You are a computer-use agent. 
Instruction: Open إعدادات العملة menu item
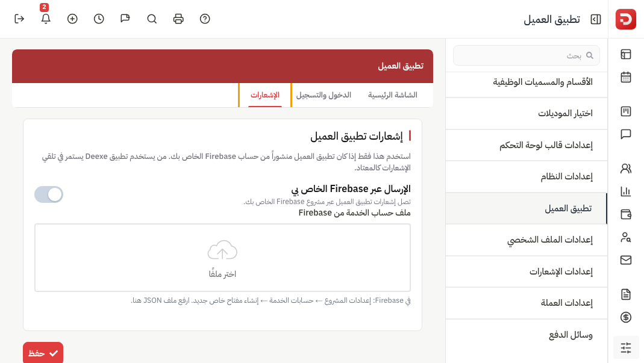[527, 303]
